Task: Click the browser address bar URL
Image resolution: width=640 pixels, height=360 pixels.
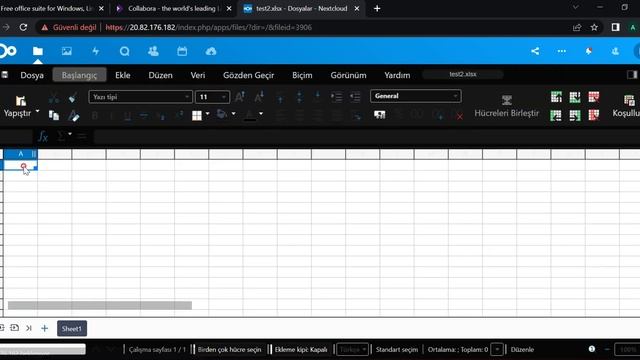Action: pyautogui.click(x=209, y=27)
